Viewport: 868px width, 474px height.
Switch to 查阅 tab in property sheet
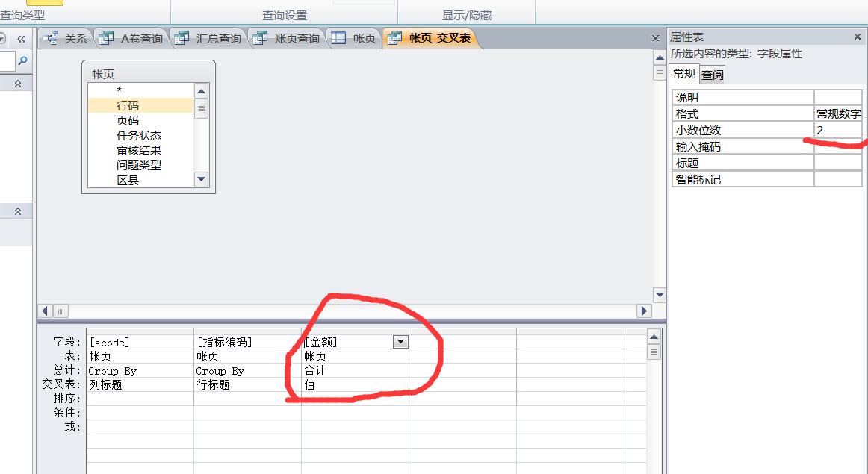click(x=713, y=75)
